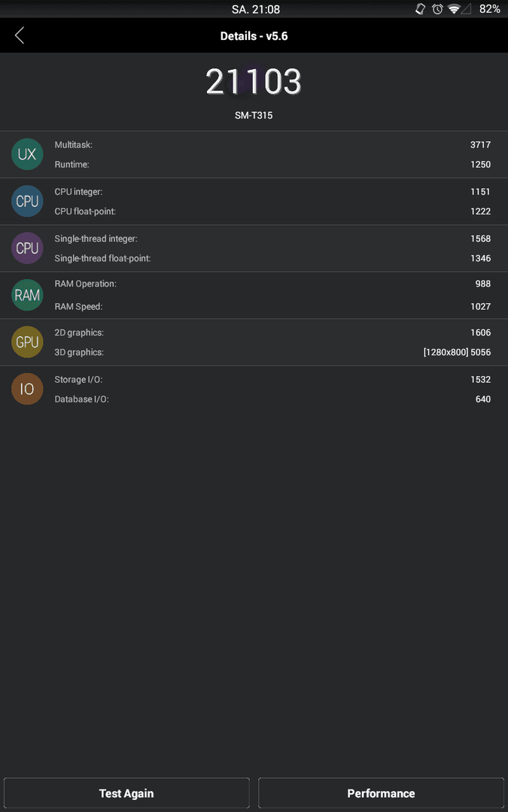Select the brown IO category icon
The width and height of the screenshot is (508, 812).
pos(27,389)
